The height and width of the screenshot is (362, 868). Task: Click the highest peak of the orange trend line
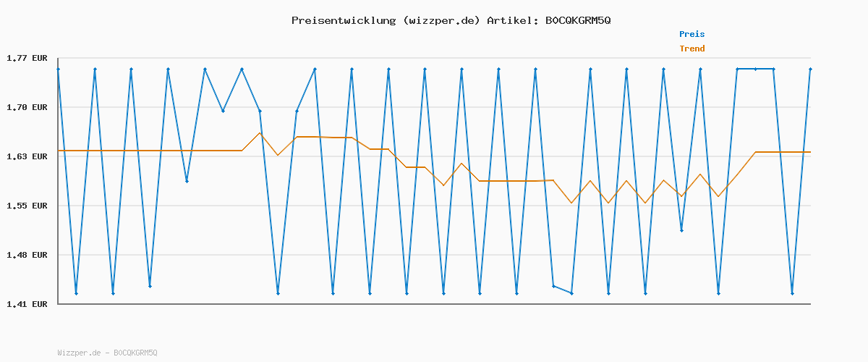pyautogui.click(x=260, y=132)
